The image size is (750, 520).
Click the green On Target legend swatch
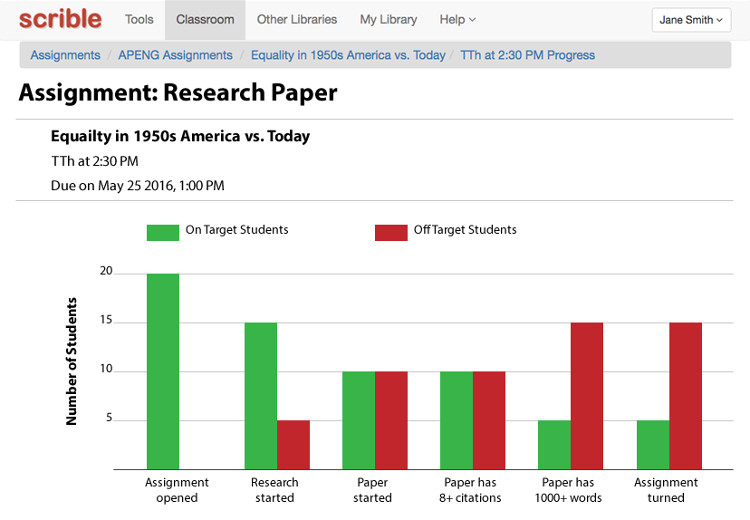click(163, 232)
